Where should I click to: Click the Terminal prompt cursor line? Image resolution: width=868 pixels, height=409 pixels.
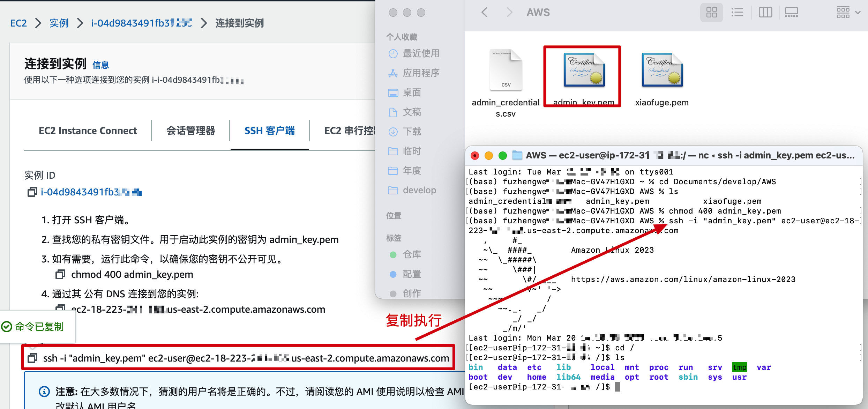point(544,387)
